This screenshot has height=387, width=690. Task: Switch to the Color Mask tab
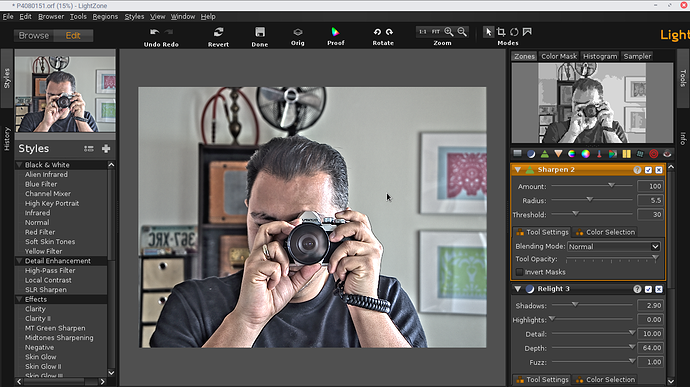pos(559,56)
